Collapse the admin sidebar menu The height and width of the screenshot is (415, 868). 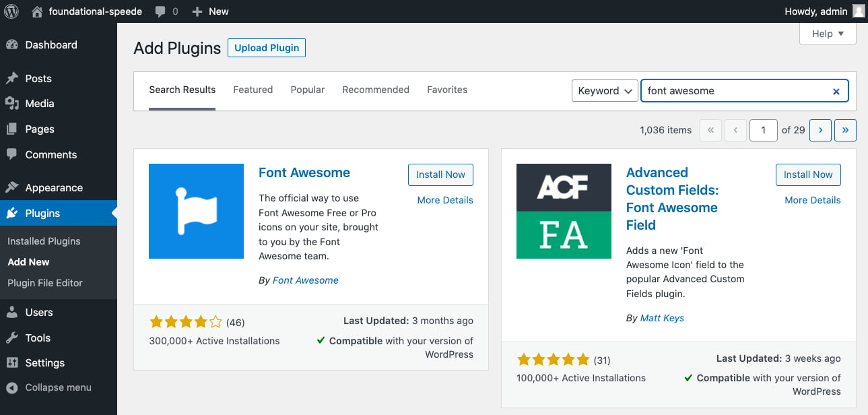[48, 388]
